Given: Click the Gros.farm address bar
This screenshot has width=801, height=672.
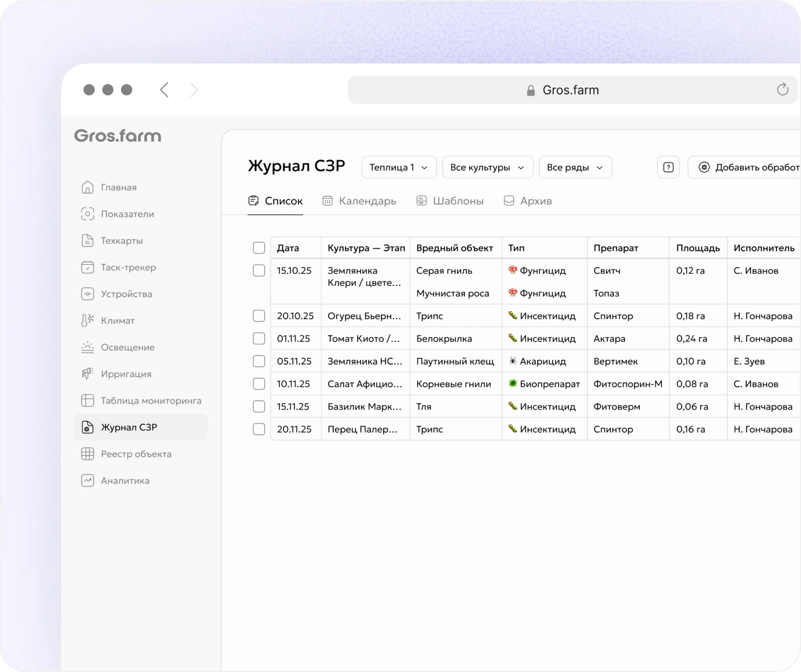Looking at the screenshot, I should click(x=573, y=90).
